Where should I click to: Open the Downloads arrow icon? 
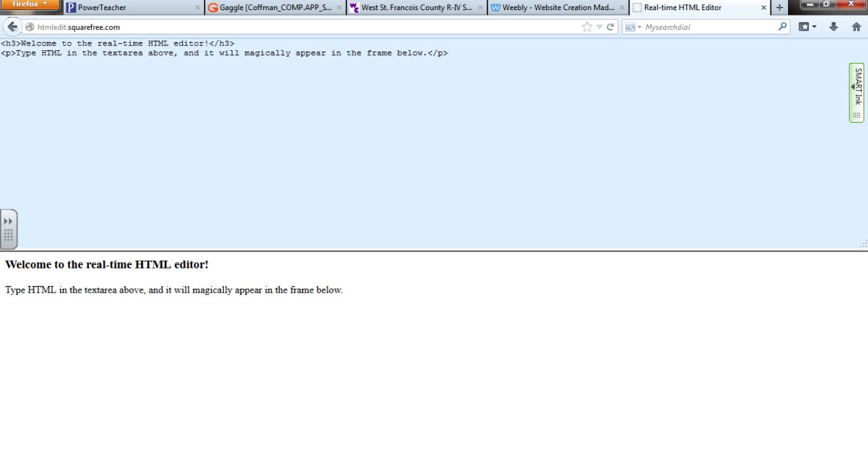click(x=833, y=26)
